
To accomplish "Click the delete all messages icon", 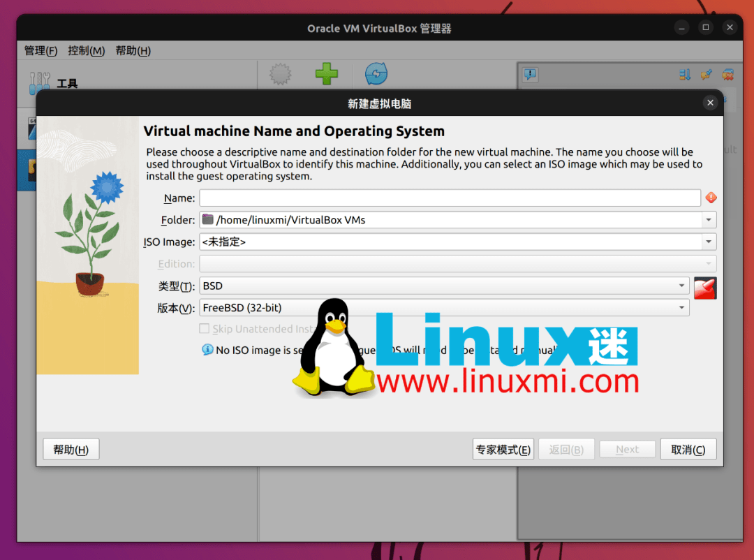I will (x=727, y=74).
